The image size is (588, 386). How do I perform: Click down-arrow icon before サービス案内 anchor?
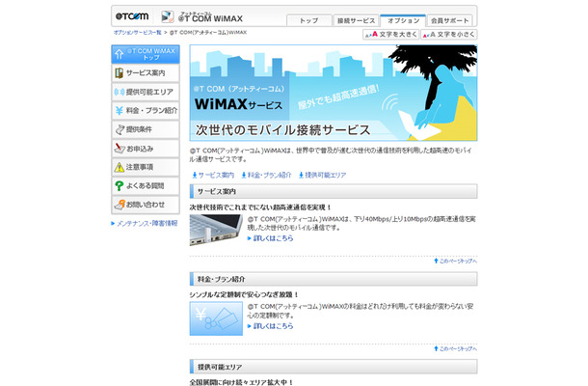coord(195,175)
